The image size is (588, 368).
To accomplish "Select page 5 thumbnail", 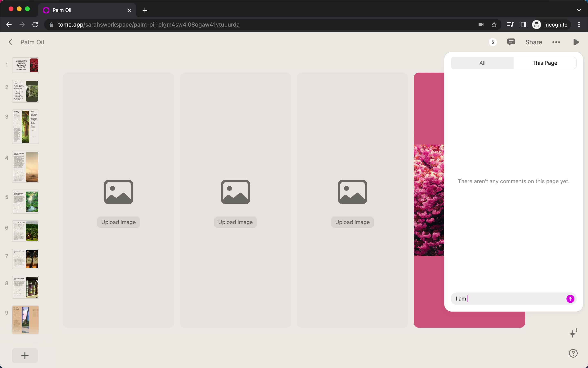I will [x=26, y=202].
